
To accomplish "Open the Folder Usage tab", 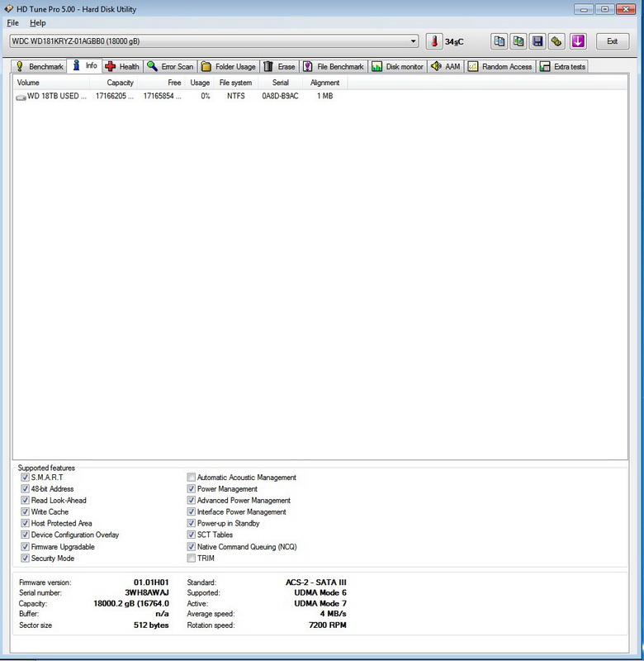I will [229, 67].
